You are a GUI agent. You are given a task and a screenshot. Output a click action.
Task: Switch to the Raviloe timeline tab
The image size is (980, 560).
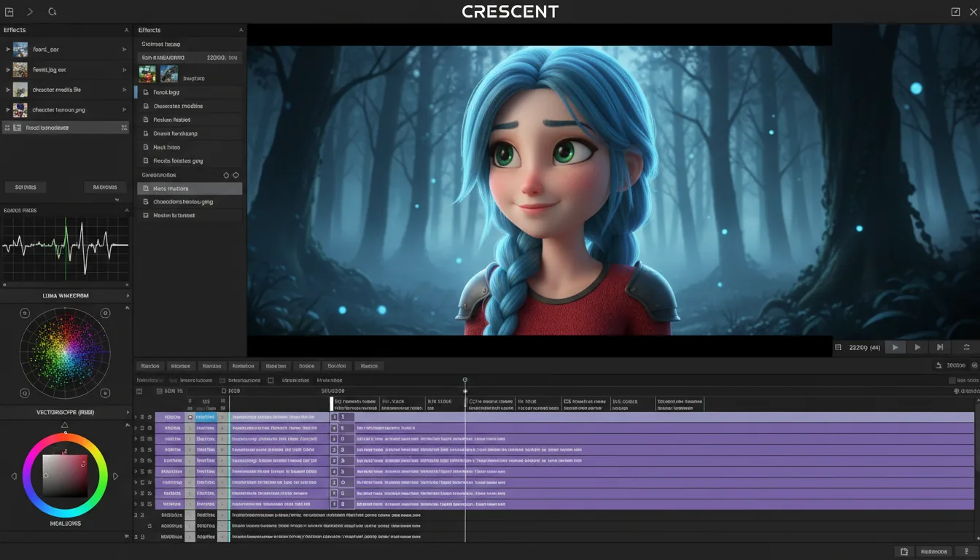[x=211, y=366]
